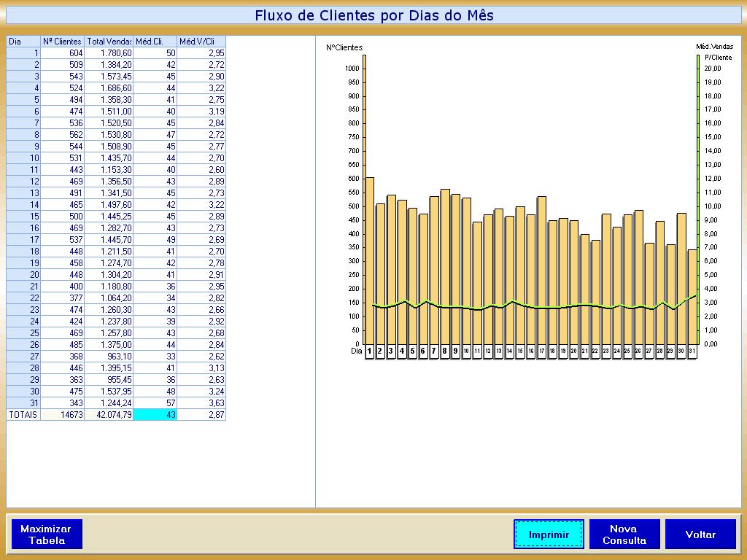This screenshot has height=560, width=747.
Task: Click the 963,10 sales cell for day 27
Action: 109,356
